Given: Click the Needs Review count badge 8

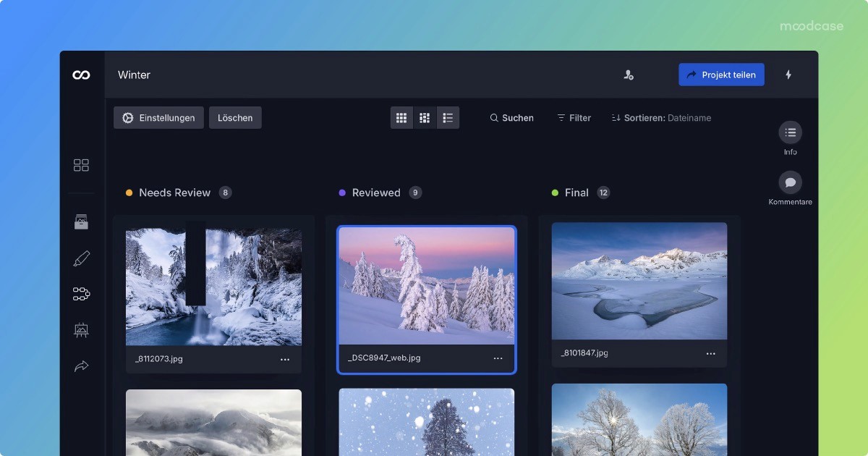Looking at the screenshot, I should point(226,193).
